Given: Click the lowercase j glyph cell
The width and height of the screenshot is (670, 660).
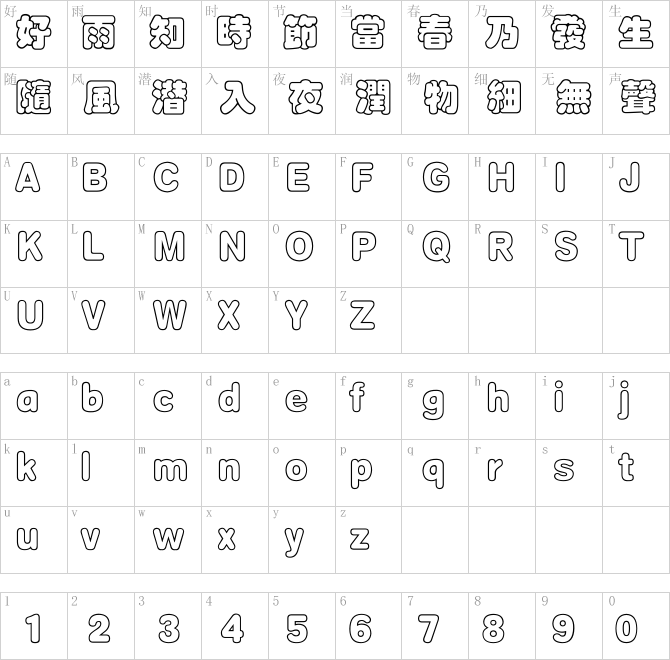Looking at the screenshot, I should [x=636, y=406].
